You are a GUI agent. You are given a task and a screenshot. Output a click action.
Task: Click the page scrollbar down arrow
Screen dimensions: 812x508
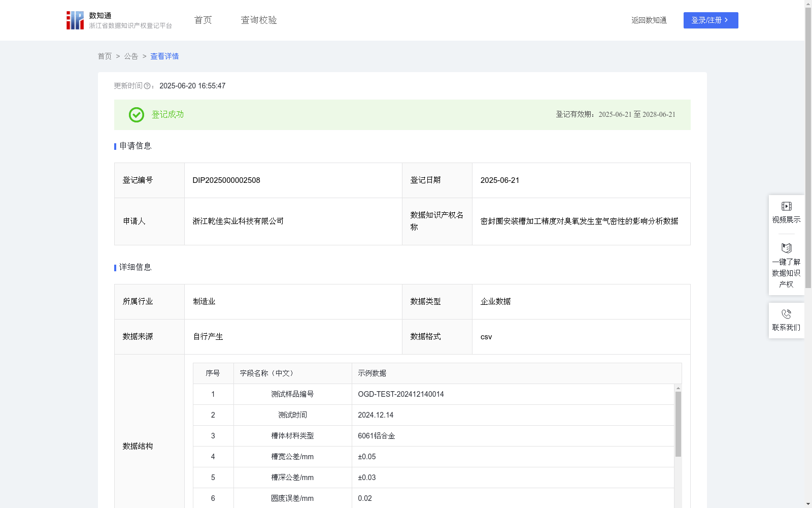coord(808,504)
